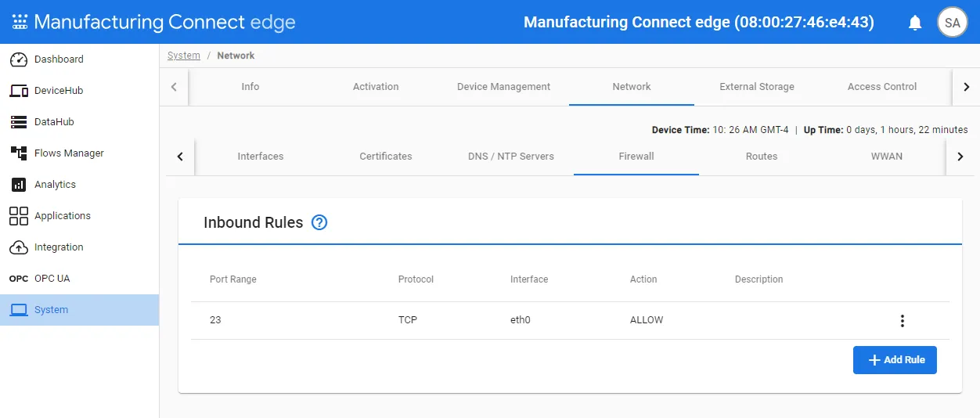The image size is (980, 418).
Task: Open Integration in the sidebar
Action: [79, 247]
